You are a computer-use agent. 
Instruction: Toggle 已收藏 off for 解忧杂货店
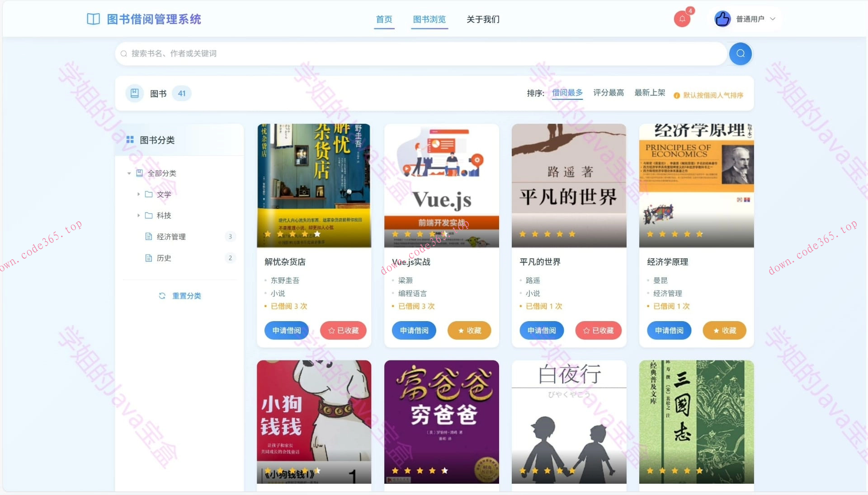[x=343, y=330]
